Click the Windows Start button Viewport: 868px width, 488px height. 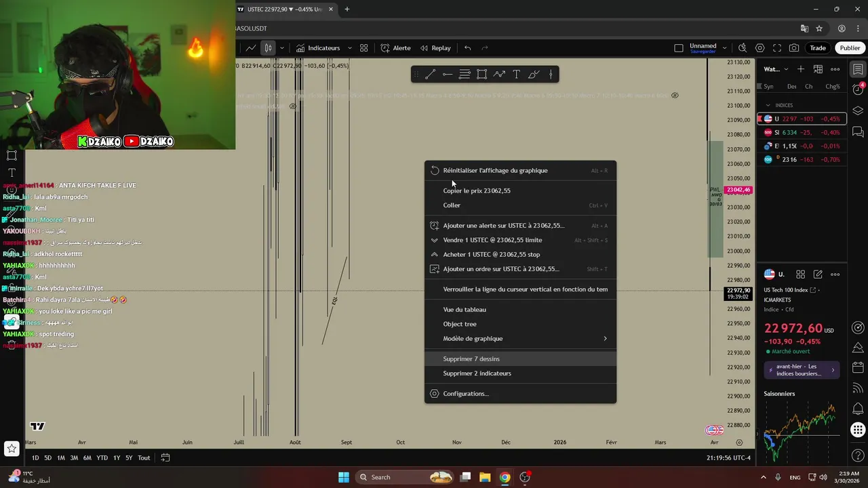tap(344, 477)
